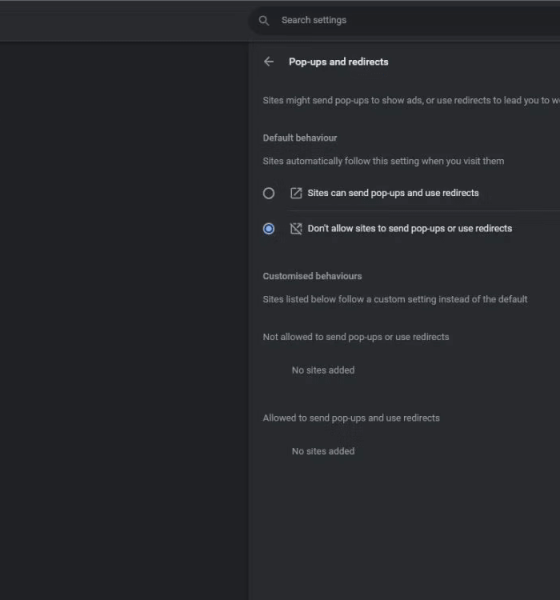Click 'Sites can send pop-ups and use redirects' label
The width and height of the screenshot is (560, 600).
pyautogui.click(x=393, y=193)
